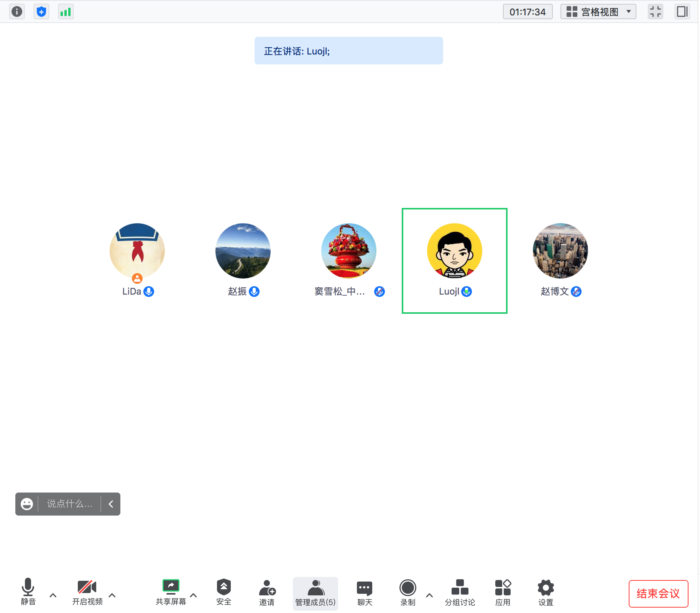
Task: Click the red 结束会议 button
Action: coord(658,593)
